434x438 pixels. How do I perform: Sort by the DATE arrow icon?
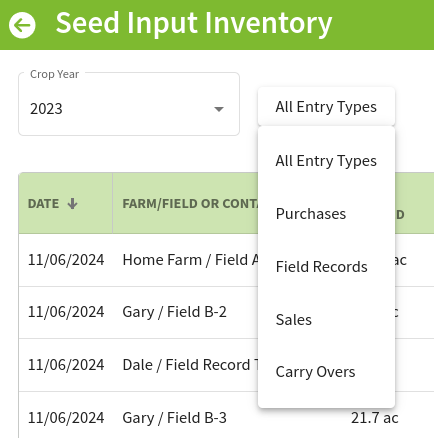72,203
